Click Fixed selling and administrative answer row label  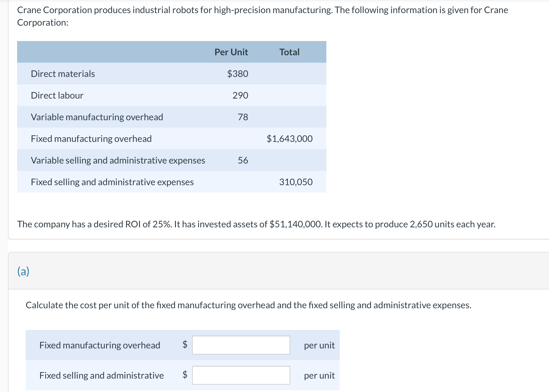101,375
